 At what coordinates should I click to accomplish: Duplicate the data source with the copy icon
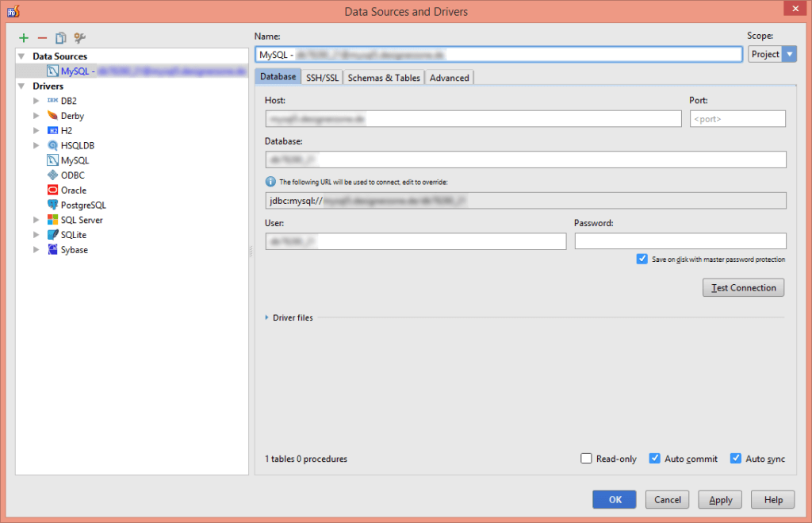pos(60,37)
